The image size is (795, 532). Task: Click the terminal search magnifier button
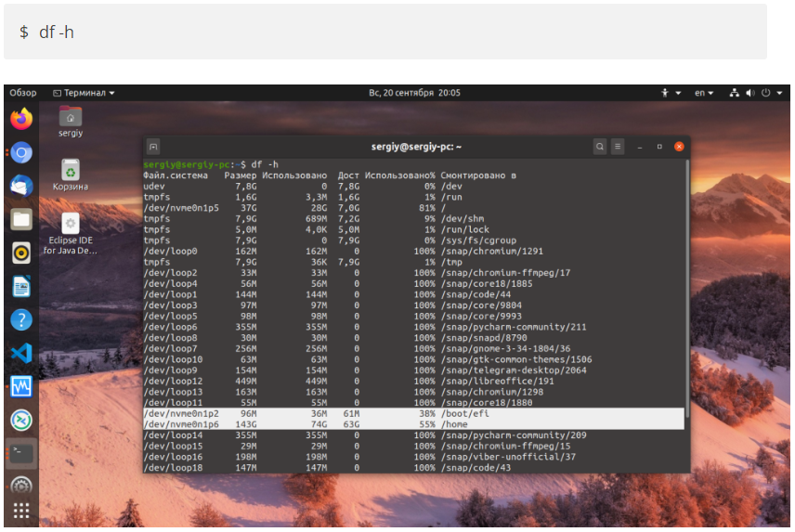[x=600, y=147]
